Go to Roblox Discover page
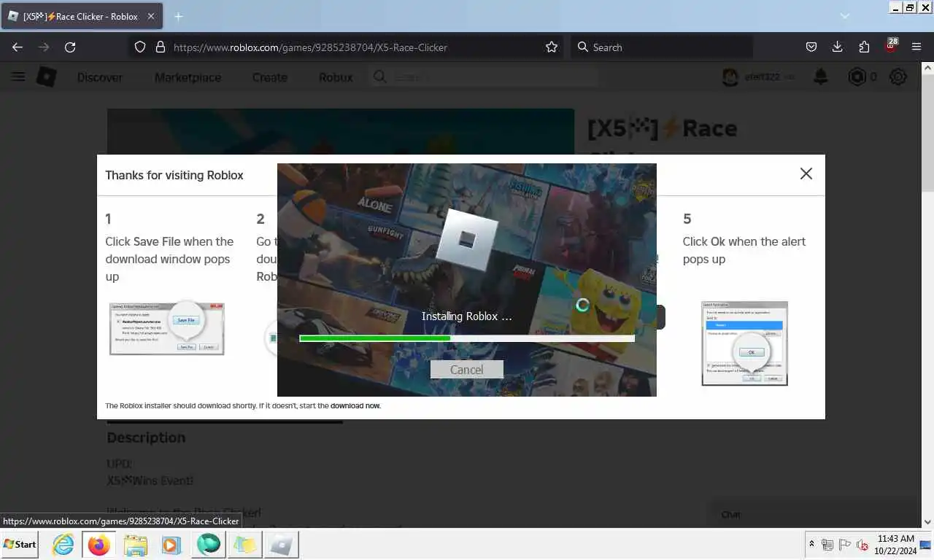 [x=100, y=77]
